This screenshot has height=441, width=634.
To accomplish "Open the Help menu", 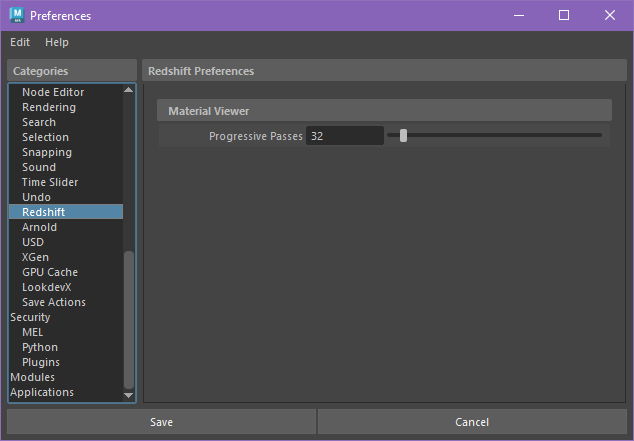I will pyautogui.click(x=57, y=42).
